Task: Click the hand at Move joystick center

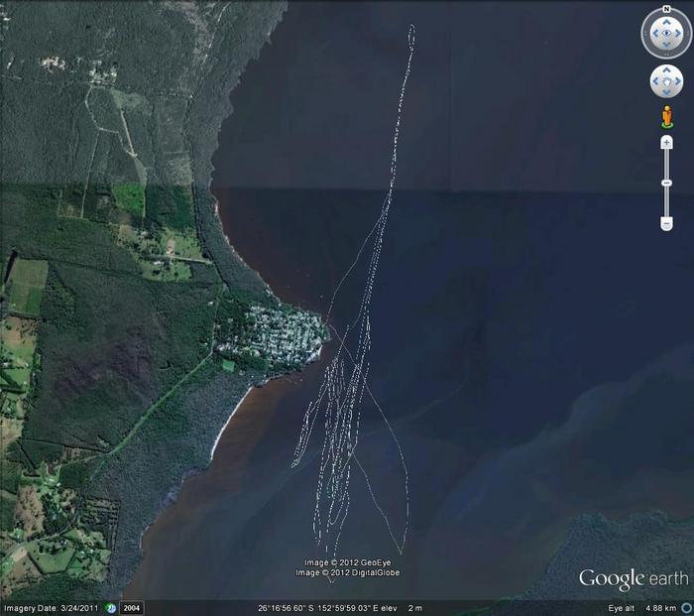Action: (666, 81)
